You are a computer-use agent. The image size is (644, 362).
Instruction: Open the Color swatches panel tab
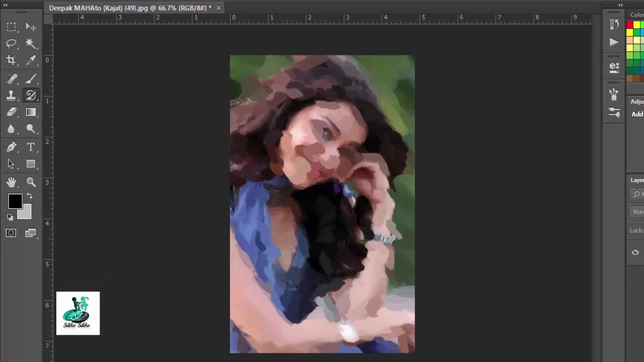click(637, 15)
